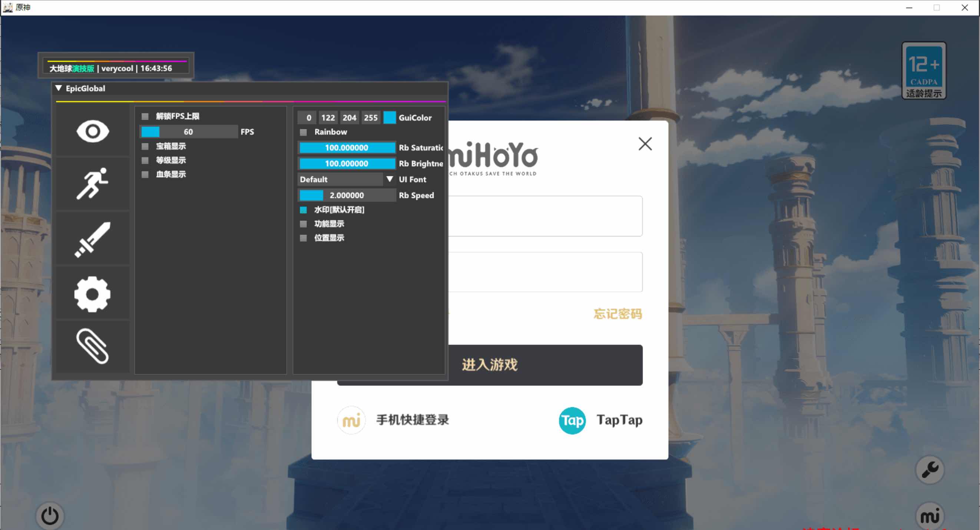Screen dimensions: 980x530
Task: Click the watermark text verycool
Action: pos(117,69)
